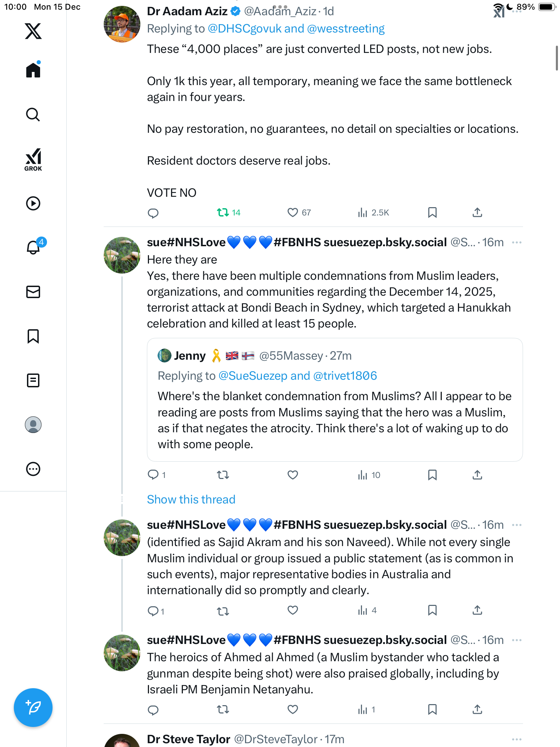Open Notifications bell with 4 badge
560x747 pixels.
point(34,247)
